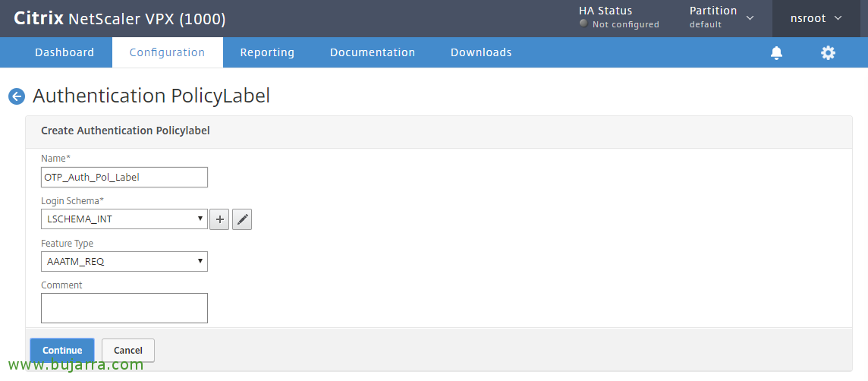Click the back arrow beside Authentication PolicyLabel

pos(17,96)
